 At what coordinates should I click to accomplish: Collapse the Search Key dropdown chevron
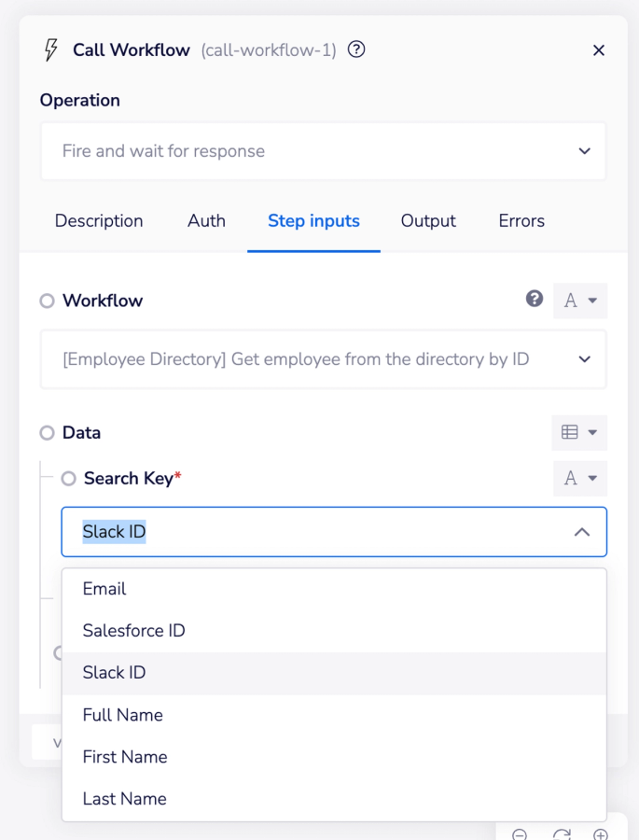(582, 532)
